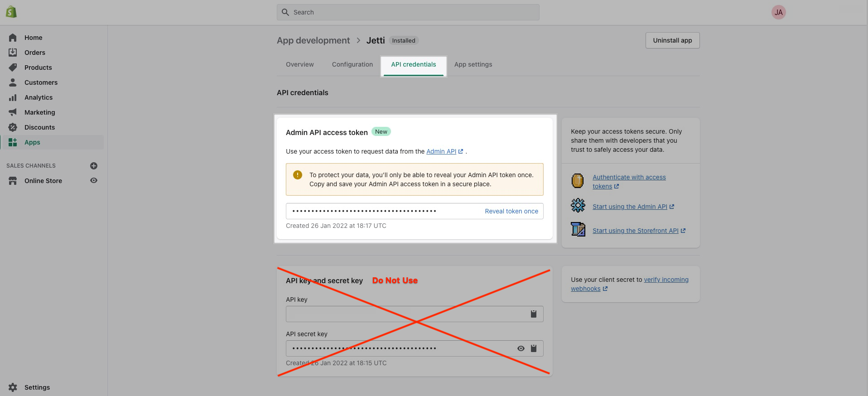
Task: Click the Shopify logo icon
Action: tap(11, 12)
